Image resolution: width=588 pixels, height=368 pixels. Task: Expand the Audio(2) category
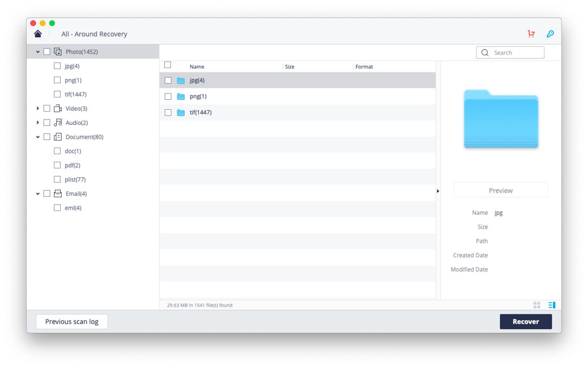click(38, 122)
